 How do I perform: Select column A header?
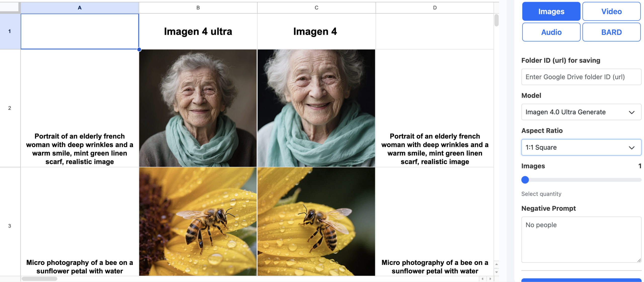click(79, 8)
